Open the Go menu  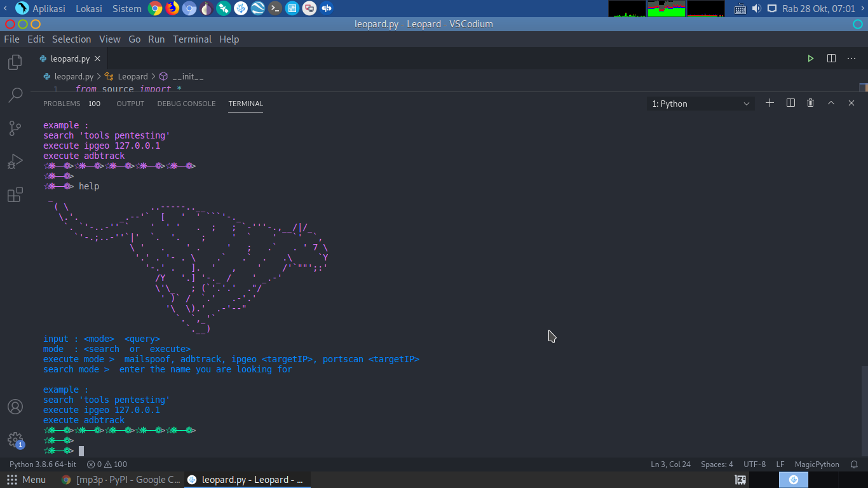134,39
